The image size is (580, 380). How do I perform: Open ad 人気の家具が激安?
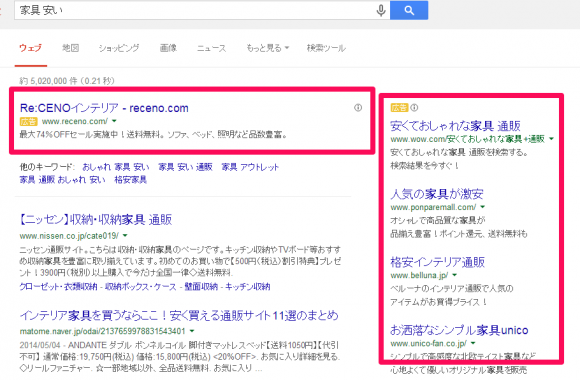[436, 194]
